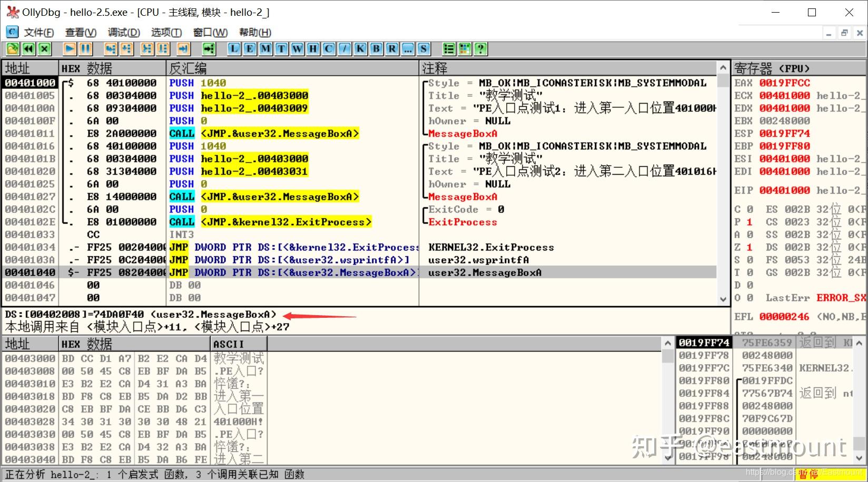Select the EIP register value 00401000
The height and width of the screenshot is (482, 868).
(784, 190)
